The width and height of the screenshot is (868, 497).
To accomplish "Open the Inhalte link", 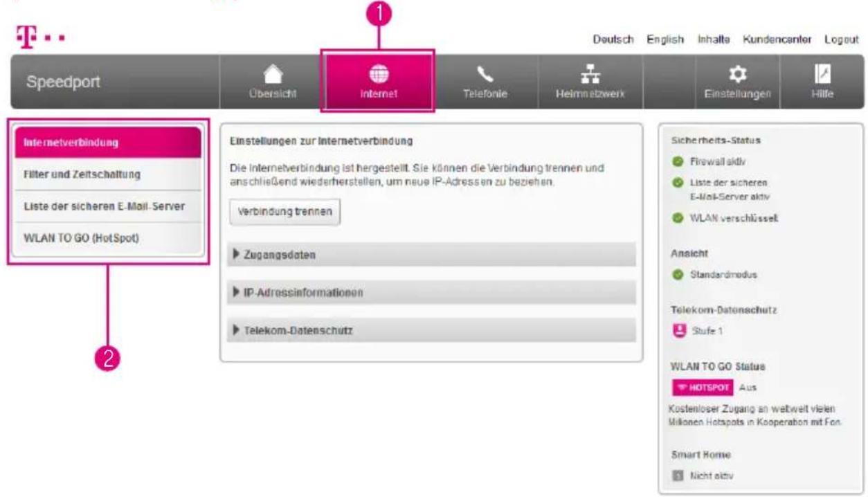I will pos(713,39).
